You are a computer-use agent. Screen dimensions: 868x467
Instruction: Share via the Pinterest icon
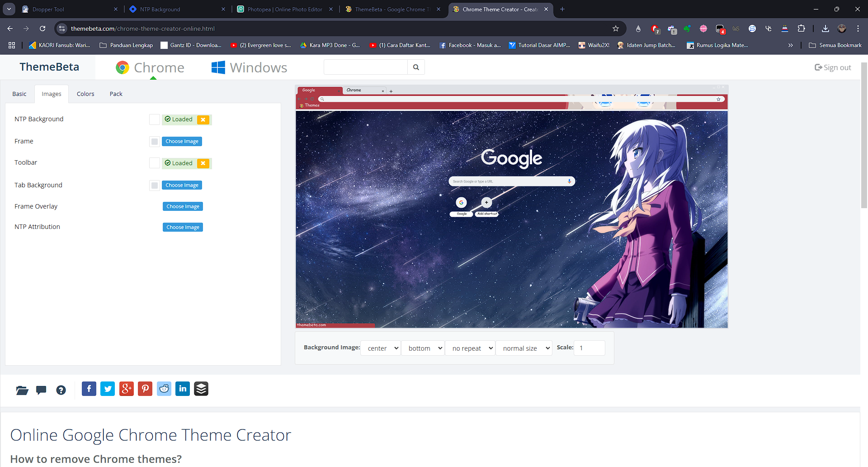(x=145, y=389)
